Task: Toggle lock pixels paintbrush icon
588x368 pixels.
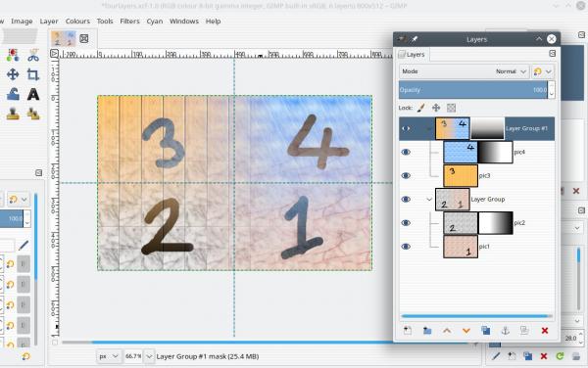Action: click(x=421, y=108)
